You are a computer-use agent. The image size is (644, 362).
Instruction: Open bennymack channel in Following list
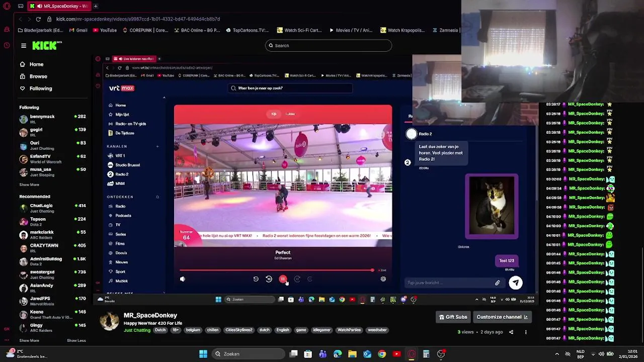52,119
